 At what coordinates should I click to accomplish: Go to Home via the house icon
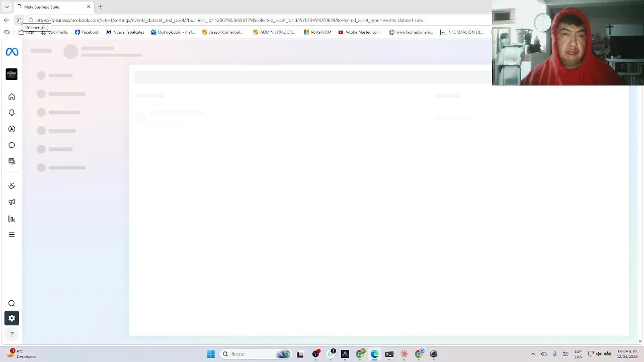tap(12, 97)
